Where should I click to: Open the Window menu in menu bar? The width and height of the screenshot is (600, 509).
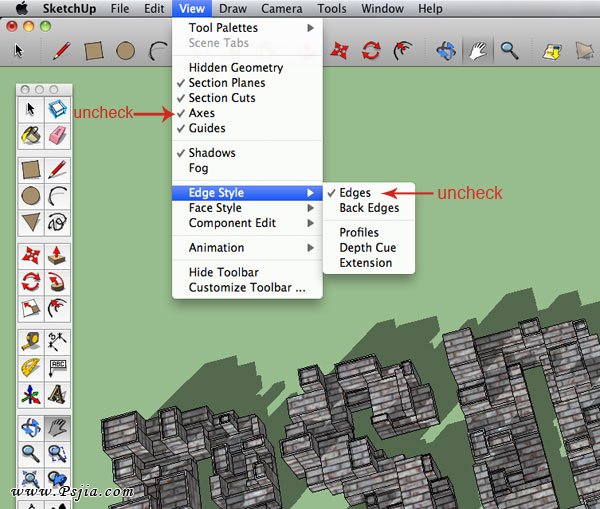pos(382,9)
